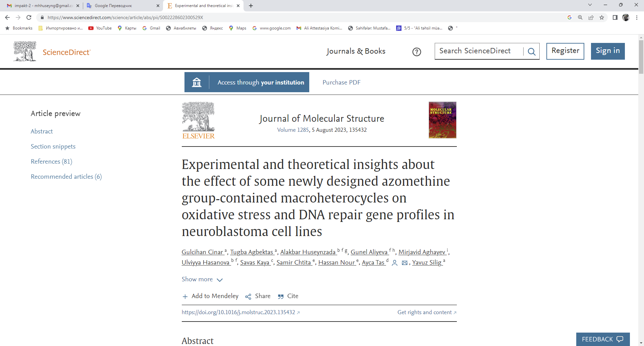Open the Purchase PDF link
Viewport: 644px width, 346px height.
341,82
